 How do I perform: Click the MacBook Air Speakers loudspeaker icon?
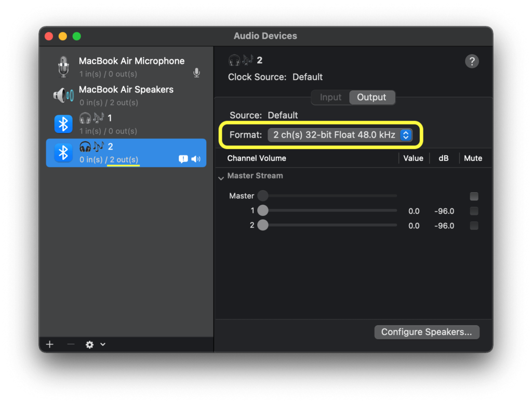pyautogui.click(x=63, y=96)
